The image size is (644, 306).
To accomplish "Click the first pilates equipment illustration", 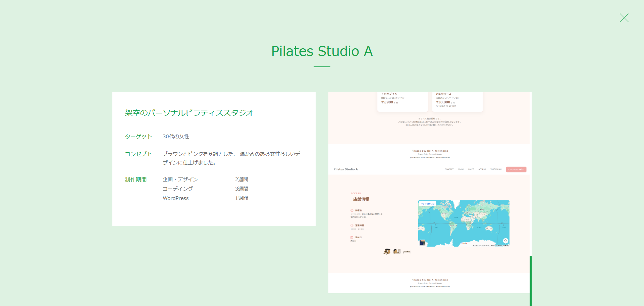I will [387, 251].
